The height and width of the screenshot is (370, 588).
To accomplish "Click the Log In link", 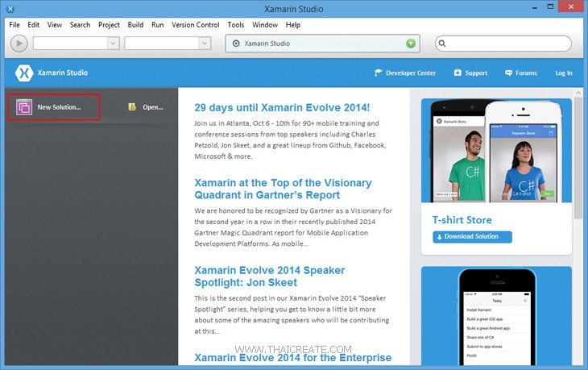I will point(564,73).
